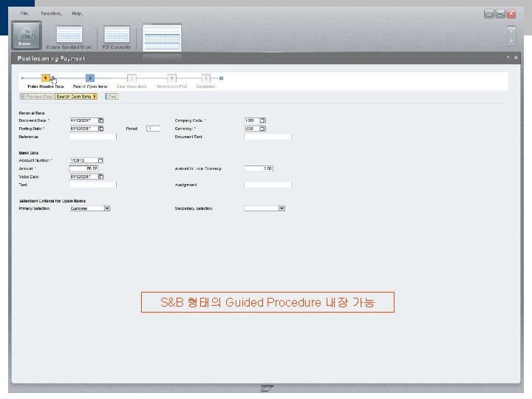The image size is (532, 399).
Task: Click the Document Text field
Action: coord(267,137)
